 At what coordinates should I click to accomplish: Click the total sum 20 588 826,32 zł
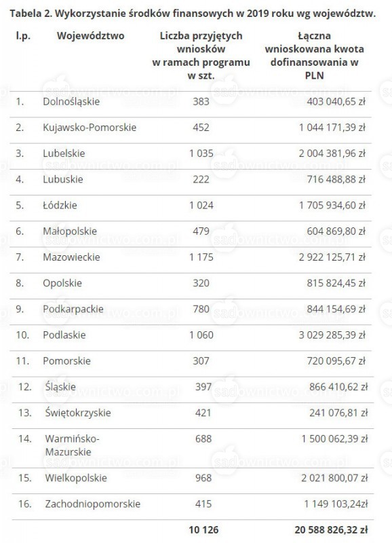click(331, 530)
